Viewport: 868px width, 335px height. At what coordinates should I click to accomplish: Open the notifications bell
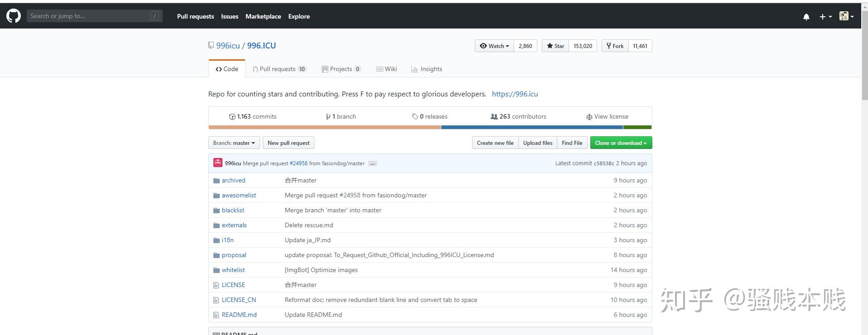click(x=806, y=17)
